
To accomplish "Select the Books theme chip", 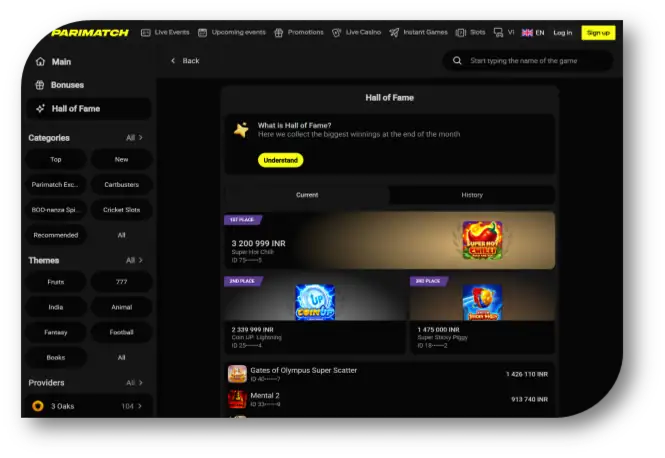I will [56, 357].
